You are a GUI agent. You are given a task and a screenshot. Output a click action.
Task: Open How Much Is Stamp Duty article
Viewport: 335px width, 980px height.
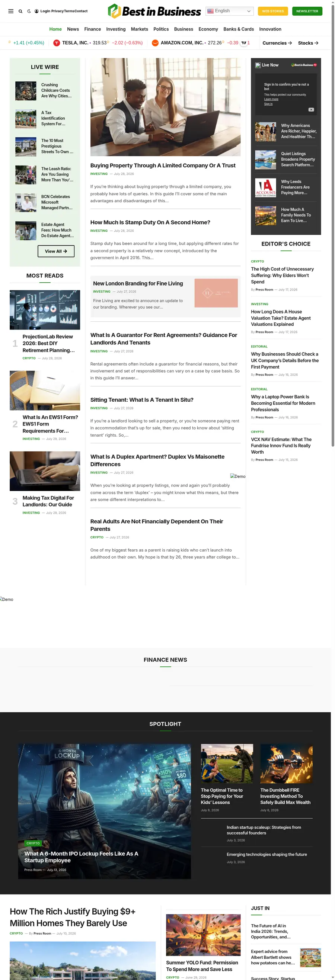coord(150,222)
